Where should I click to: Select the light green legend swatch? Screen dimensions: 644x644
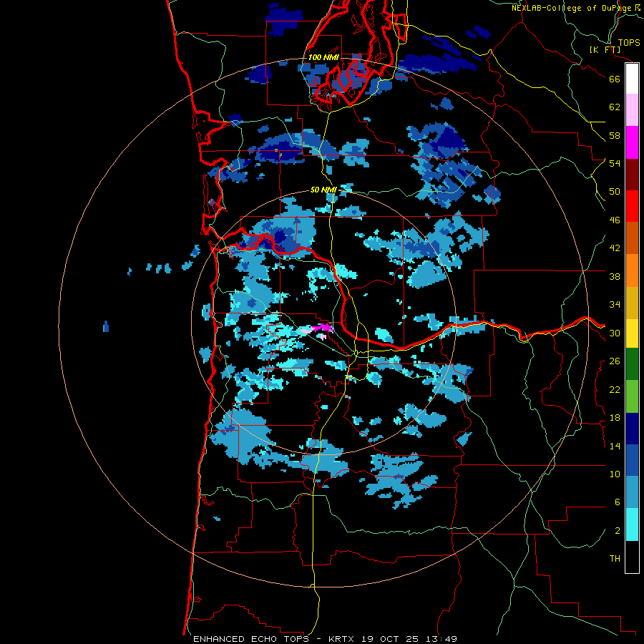click(x=632, y=396)
